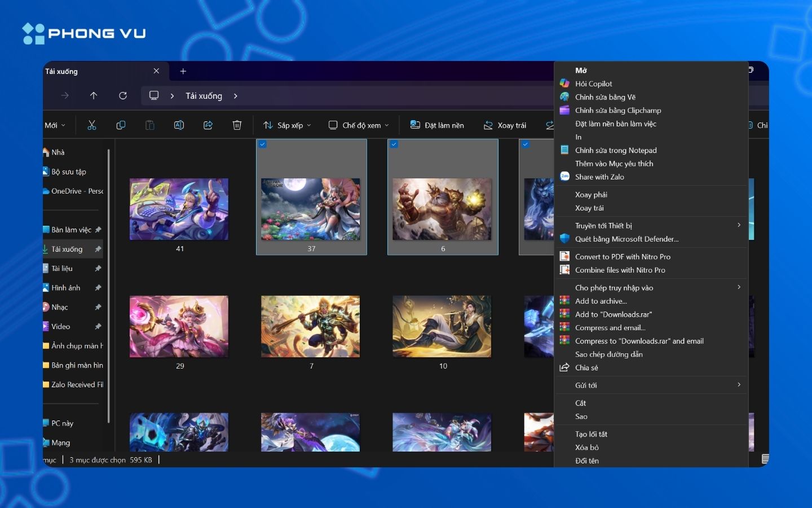The height and width of the screenshot is (508, 812).
Task: Open a new tab with plus icon
Action: (x=183, y=71)
